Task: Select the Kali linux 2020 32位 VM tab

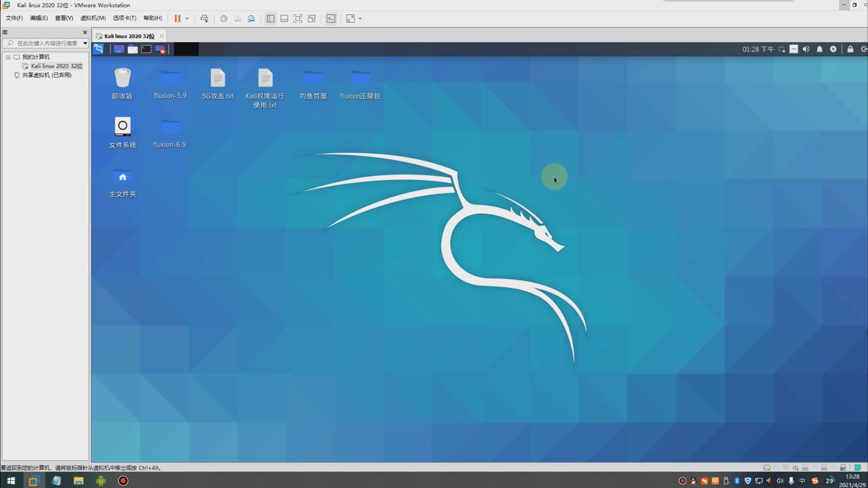Action: pyautogui.click(x=129, y=36)
